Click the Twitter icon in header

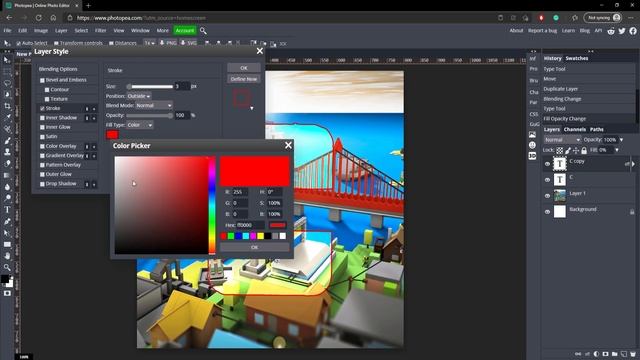tap(622, 31)
